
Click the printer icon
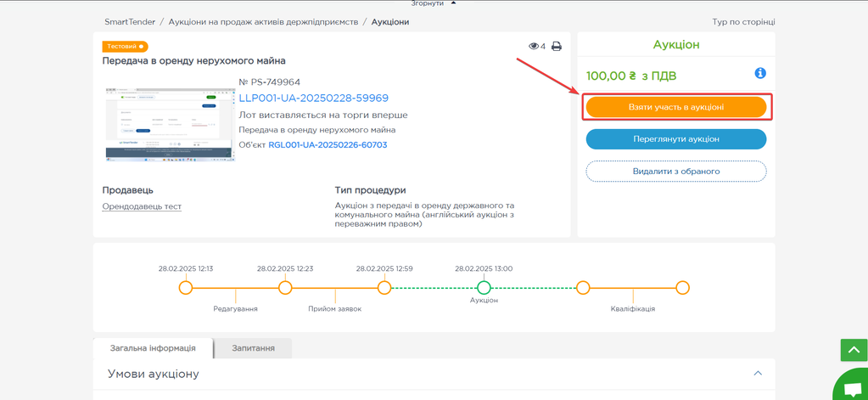click(x=557, y=47)
